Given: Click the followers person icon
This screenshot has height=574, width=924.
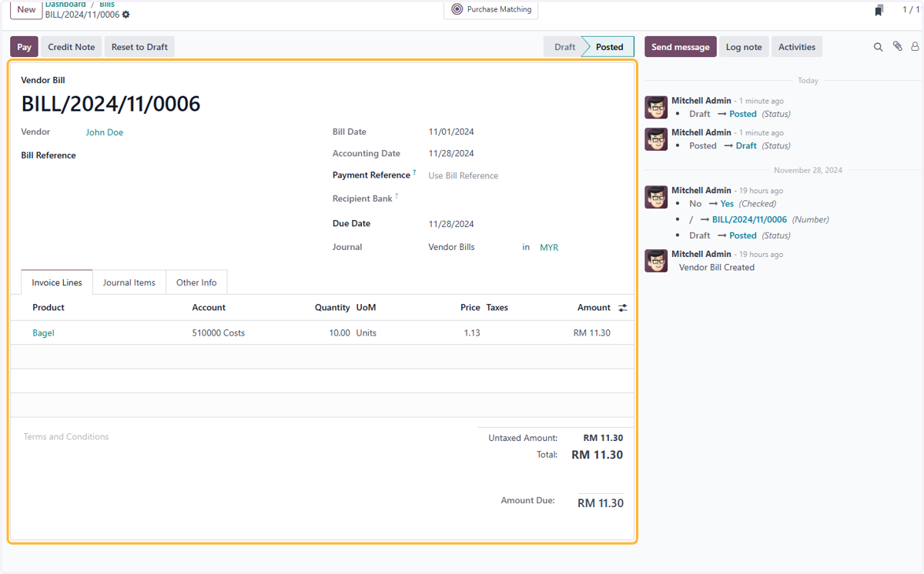Looking at the screenshot, I should (915, 47).
